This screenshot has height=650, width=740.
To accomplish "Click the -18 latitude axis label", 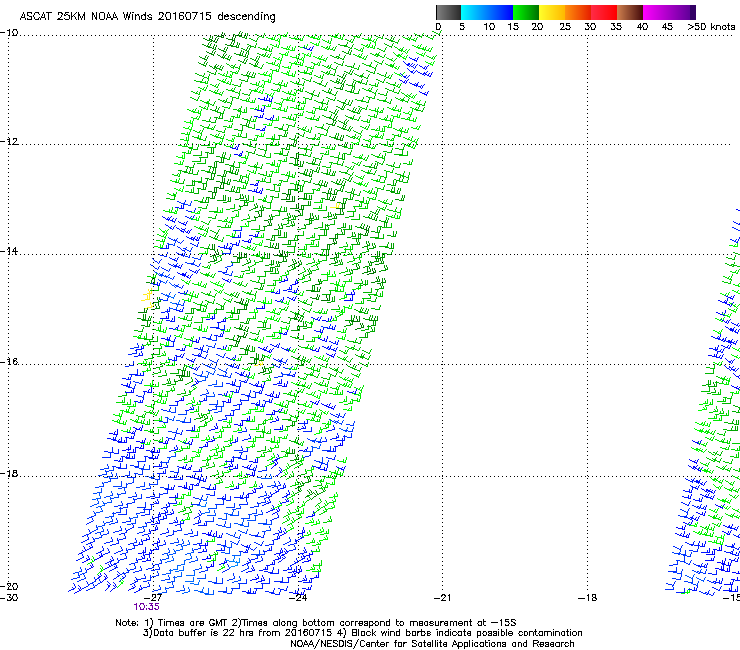I will (9, 473).
